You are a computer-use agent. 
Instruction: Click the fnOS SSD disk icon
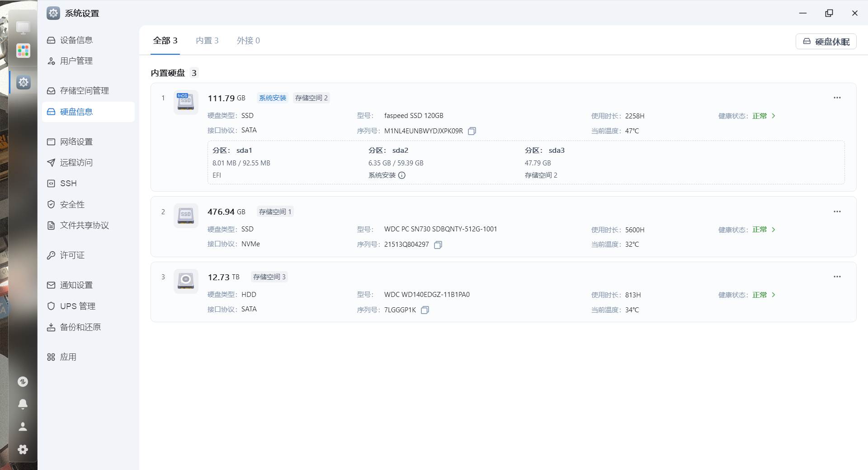click(x=186, y=102)
